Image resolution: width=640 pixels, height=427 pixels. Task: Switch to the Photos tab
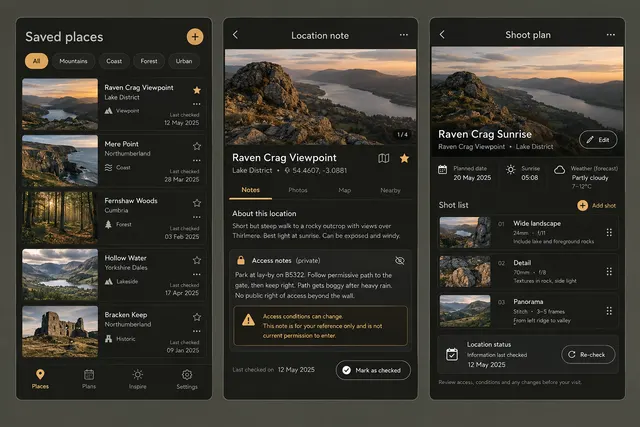point(298,190)
